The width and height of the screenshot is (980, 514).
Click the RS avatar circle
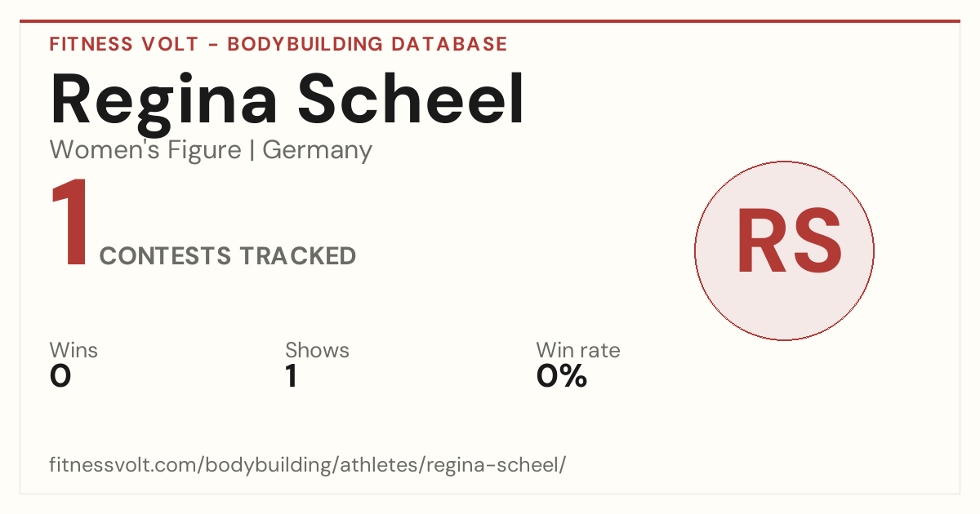784,250
